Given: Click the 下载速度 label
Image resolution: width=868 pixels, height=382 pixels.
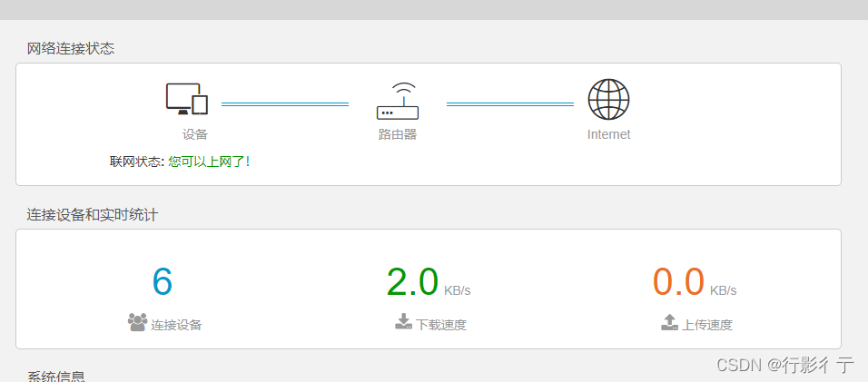Looking at the screenshot, I should pyautogui.click(x=441, y=325).
